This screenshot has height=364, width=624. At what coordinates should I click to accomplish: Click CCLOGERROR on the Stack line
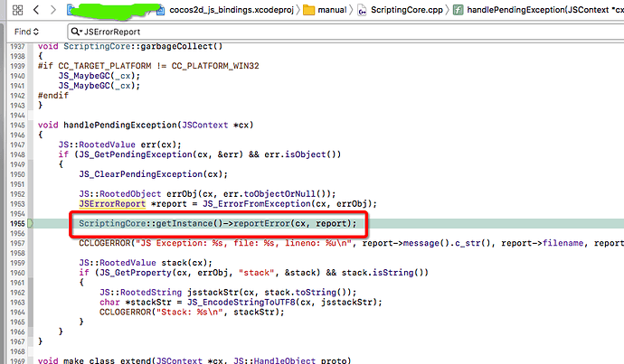coord(126,313)
